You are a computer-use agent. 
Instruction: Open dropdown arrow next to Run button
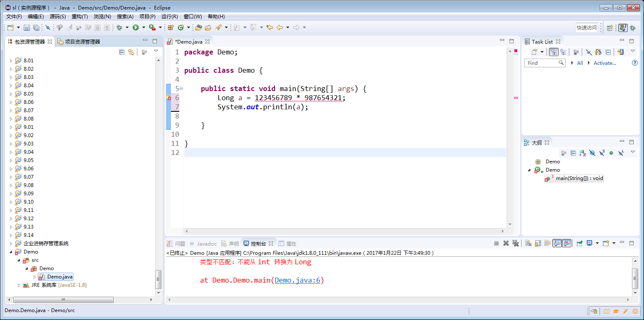pyautogui.click(x=144, y=27)
